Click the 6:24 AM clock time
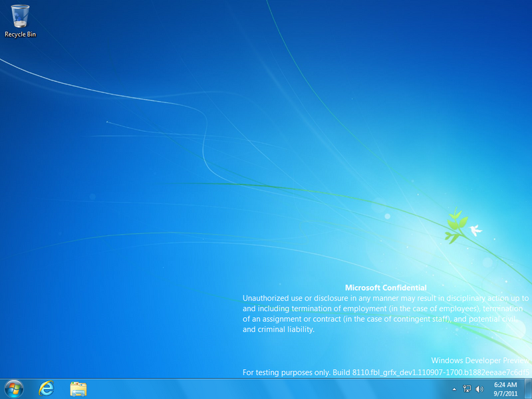This screenshot has height=399, width=532. [505, 385]
